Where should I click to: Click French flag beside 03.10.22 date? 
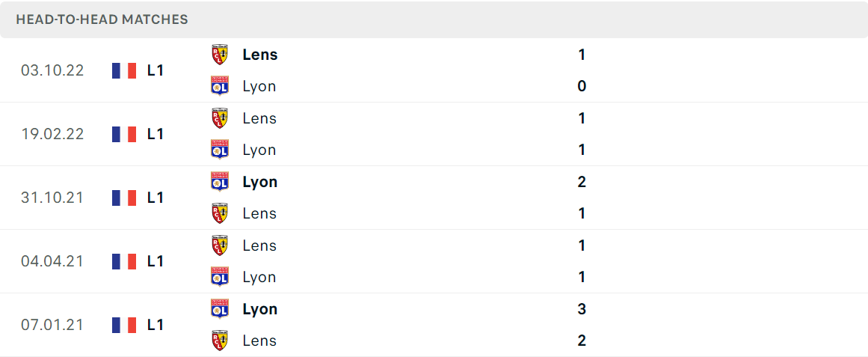point(124,70)
